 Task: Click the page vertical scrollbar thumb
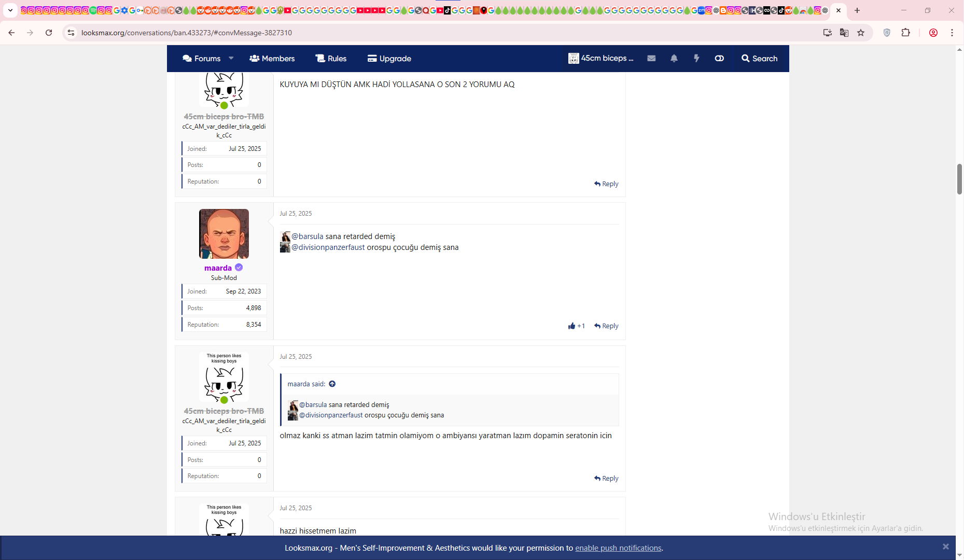point(959,179)
